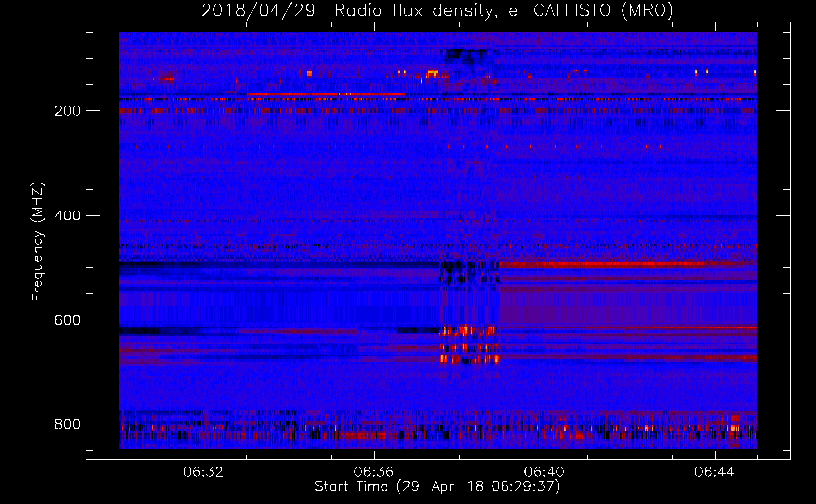Click the '06:36' time tick label
This screenshot has width=816, height=504.
(374, 472)
